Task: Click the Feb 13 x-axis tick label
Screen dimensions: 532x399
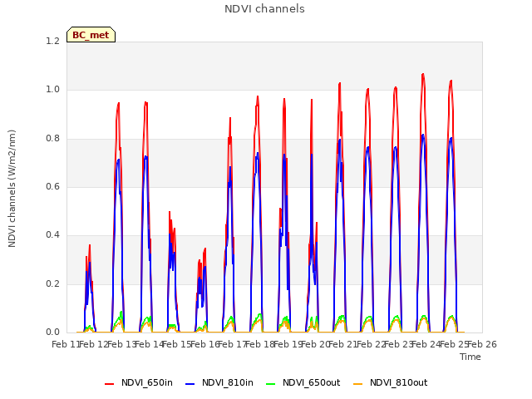Action: (x=121, y=345)
